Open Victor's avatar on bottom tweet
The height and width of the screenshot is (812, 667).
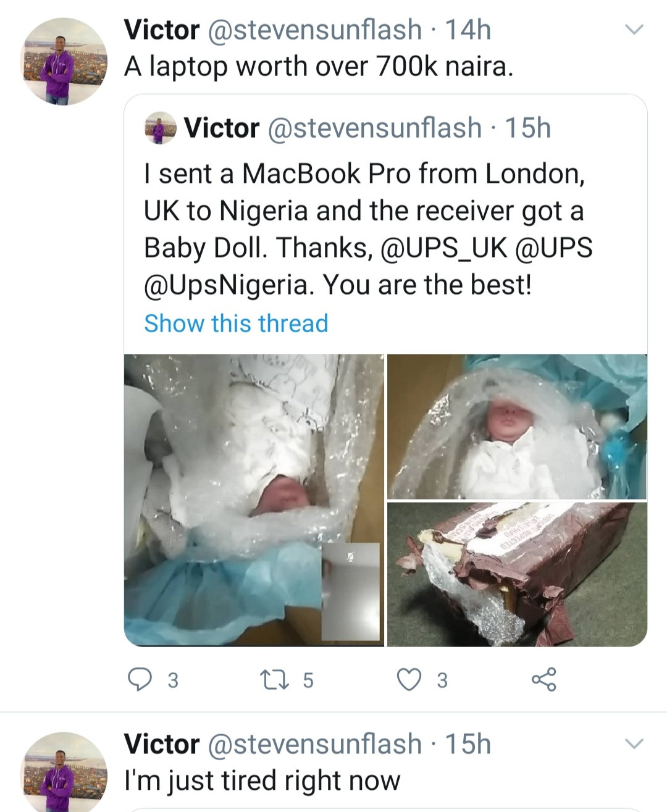[x=65, y=773]
